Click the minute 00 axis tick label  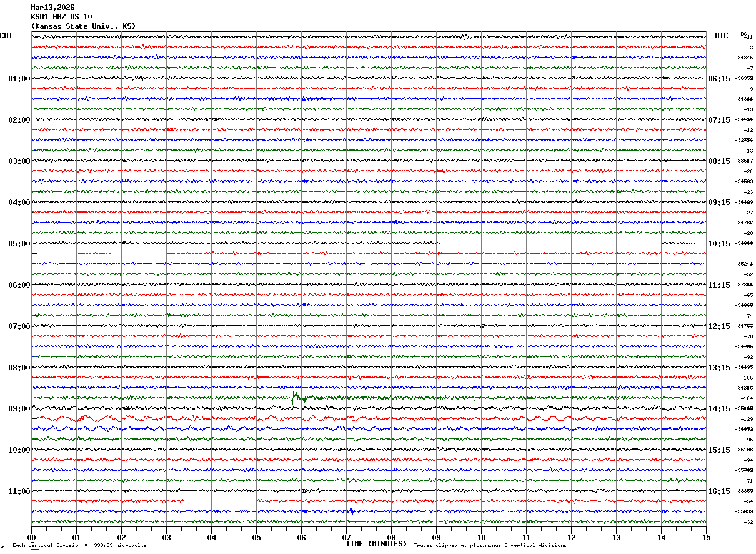[31, 537]
